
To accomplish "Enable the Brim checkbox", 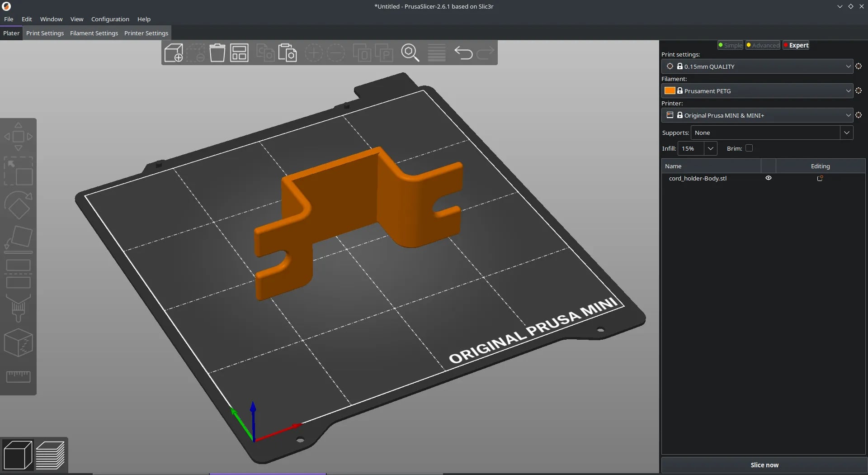I will tap(749, 148).
